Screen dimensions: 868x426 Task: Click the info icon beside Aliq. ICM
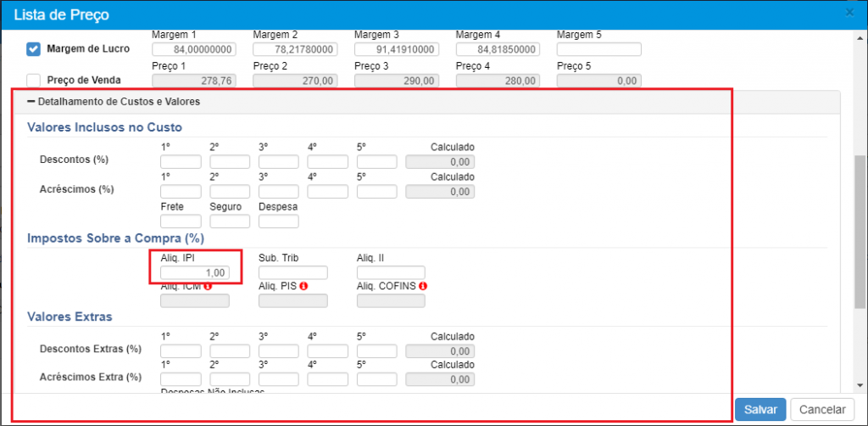pyautogui.click(x=206, y=286)
